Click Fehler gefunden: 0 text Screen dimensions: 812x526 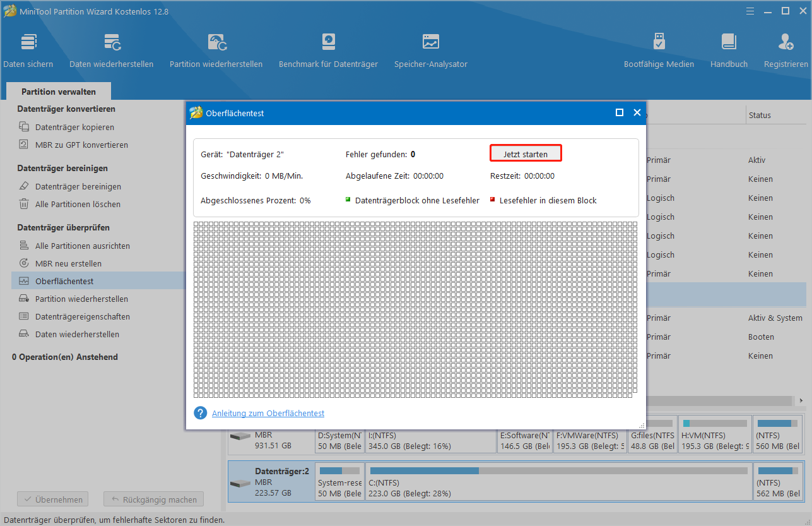[380, 154]
